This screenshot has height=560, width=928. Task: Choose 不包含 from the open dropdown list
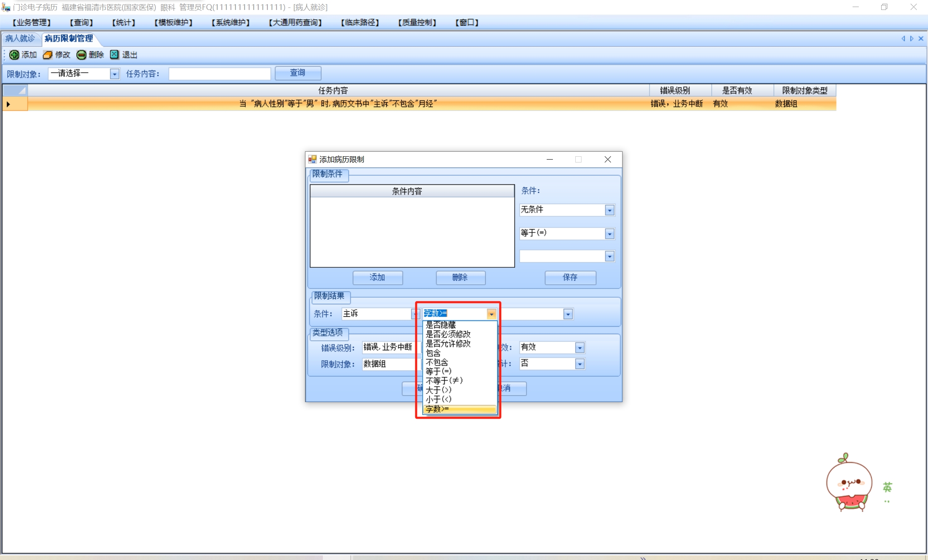pyautogui.click(x=437, y=362)
